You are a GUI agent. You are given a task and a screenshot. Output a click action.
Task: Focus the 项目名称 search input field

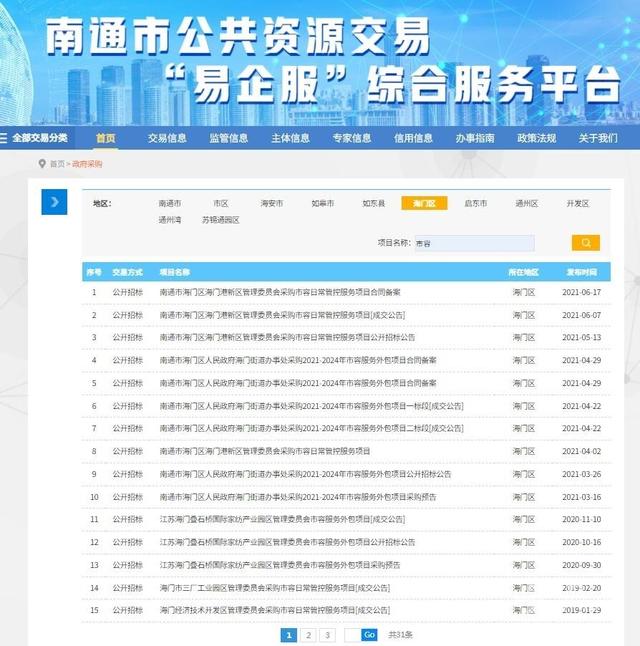474,243
